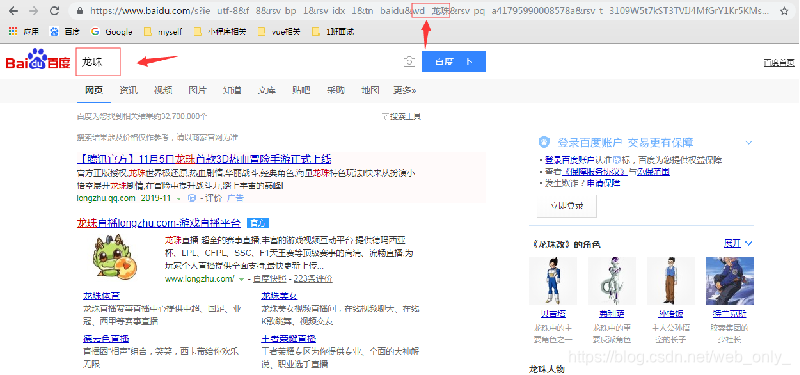Click the browser forward arrow
Viewport: 800px width, 375px height.
[34, 11]
